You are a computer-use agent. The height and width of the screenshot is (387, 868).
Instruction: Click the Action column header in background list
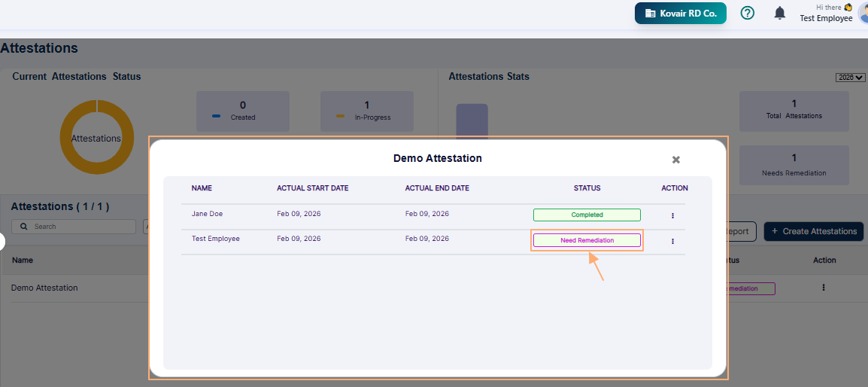(824, 260)
